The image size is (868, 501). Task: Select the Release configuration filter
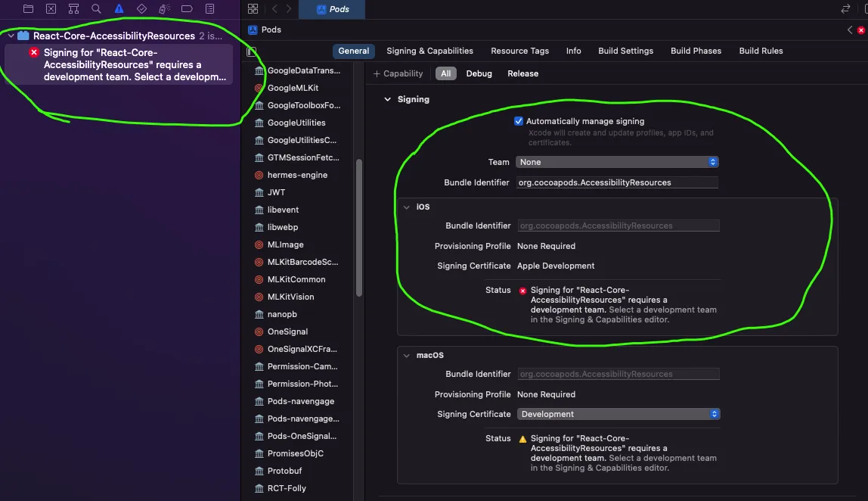(522, 73)
